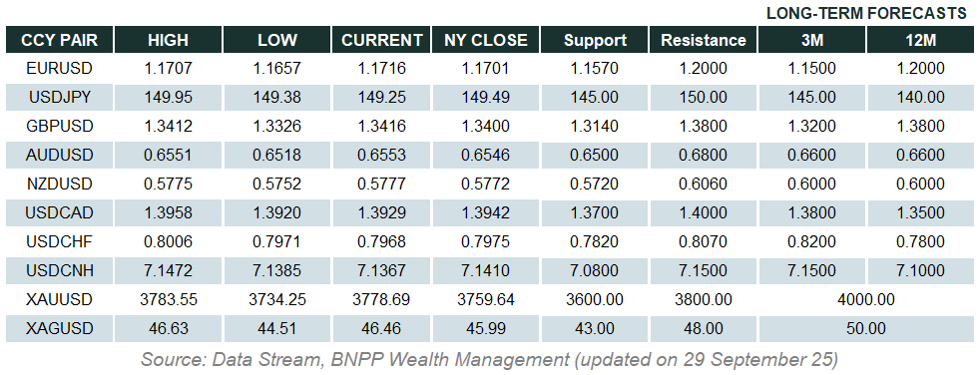Click the XAUUSD gold row label
This screenshot has height=375, width=980.
[x=59, y=299]
